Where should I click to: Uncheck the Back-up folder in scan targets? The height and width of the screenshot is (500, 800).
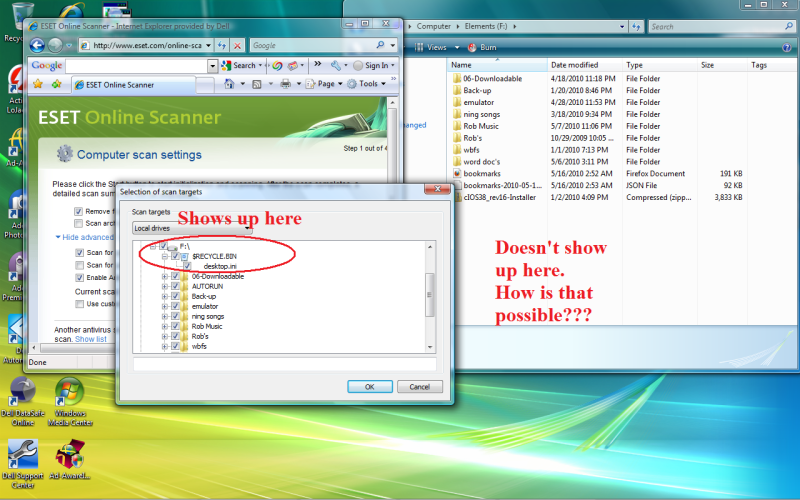pyautogui.click(x=175, y=296)
